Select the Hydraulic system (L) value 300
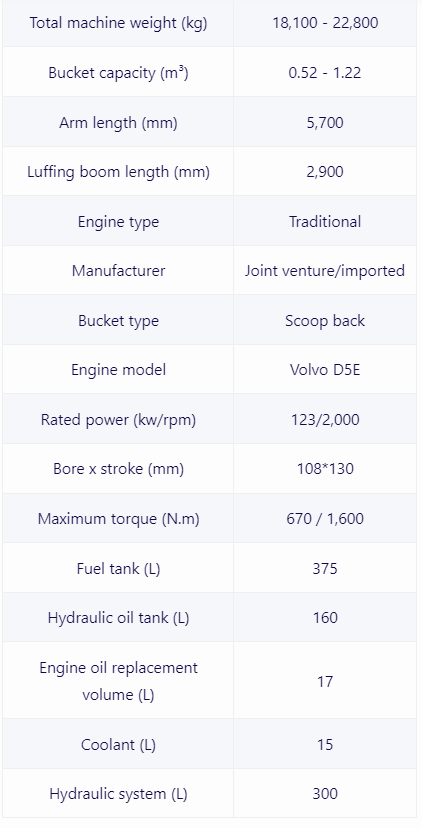Viewport: 422px width, 828px height. 325,794
